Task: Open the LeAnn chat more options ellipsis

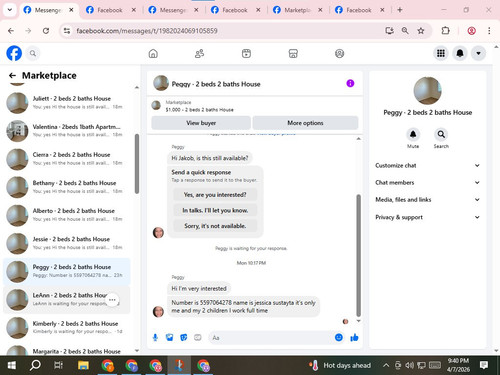Action: click(x=112, y=300)
